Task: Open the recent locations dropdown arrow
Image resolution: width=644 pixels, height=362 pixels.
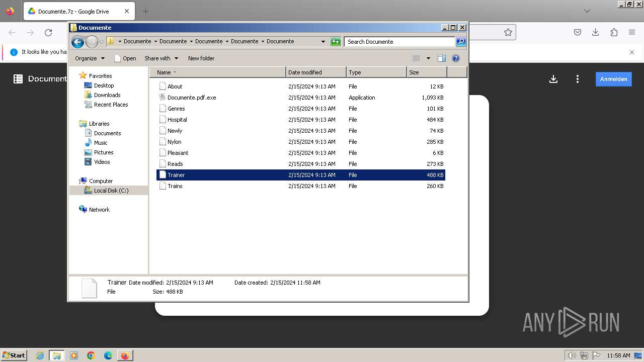Action: point(101,42)
